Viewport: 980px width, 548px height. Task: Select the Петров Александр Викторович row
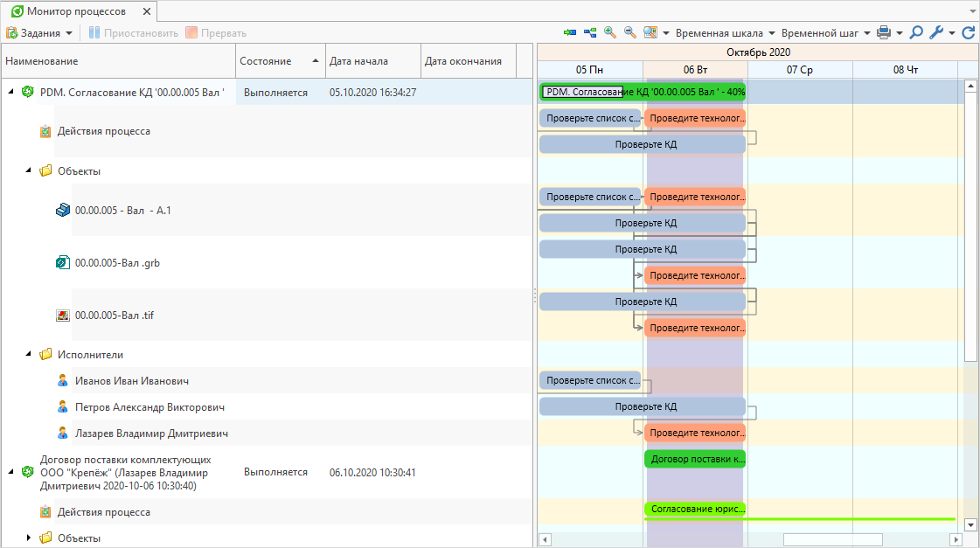[267, 406]
